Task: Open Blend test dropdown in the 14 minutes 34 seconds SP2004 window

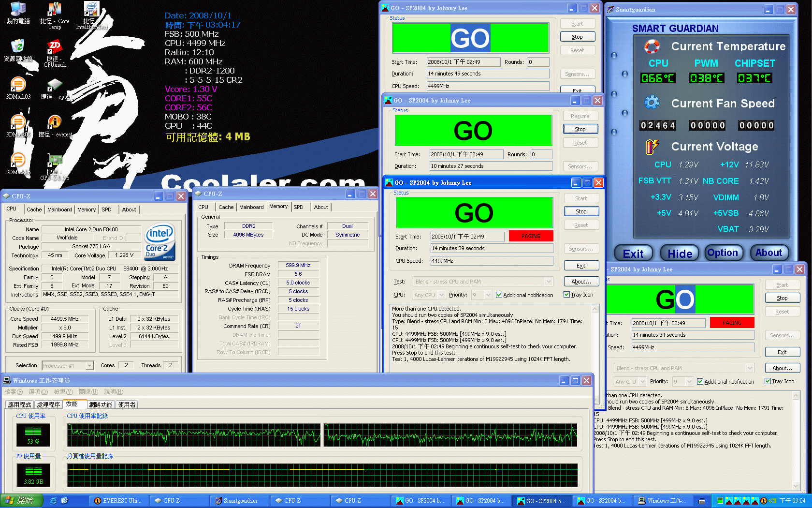Action: click(750, 368)
